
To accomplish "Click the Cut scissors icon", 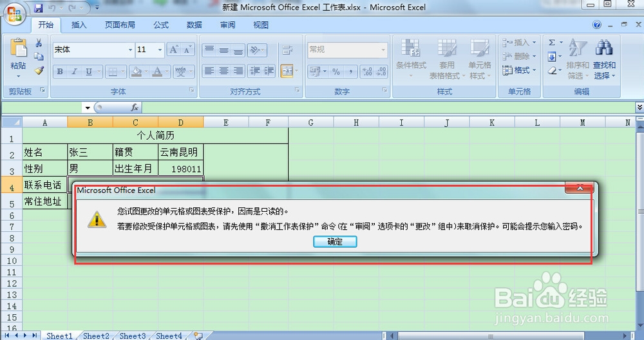I will tap(39, 42).
